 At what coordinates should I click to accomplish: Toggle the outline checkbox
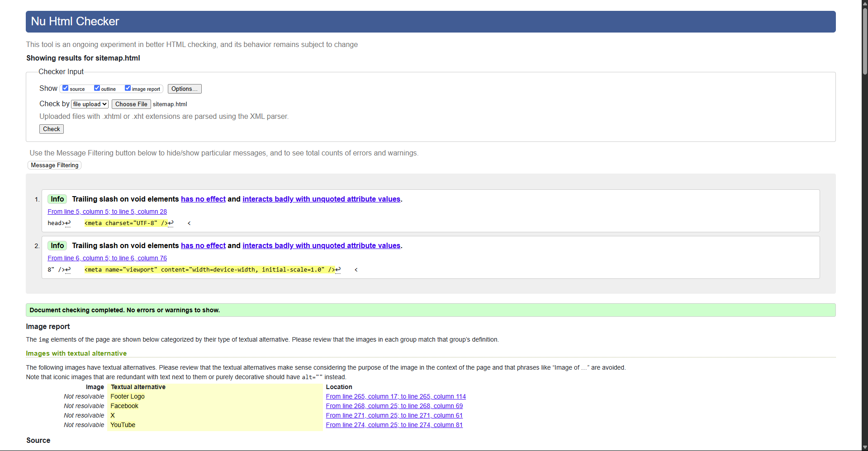[97, 88]
